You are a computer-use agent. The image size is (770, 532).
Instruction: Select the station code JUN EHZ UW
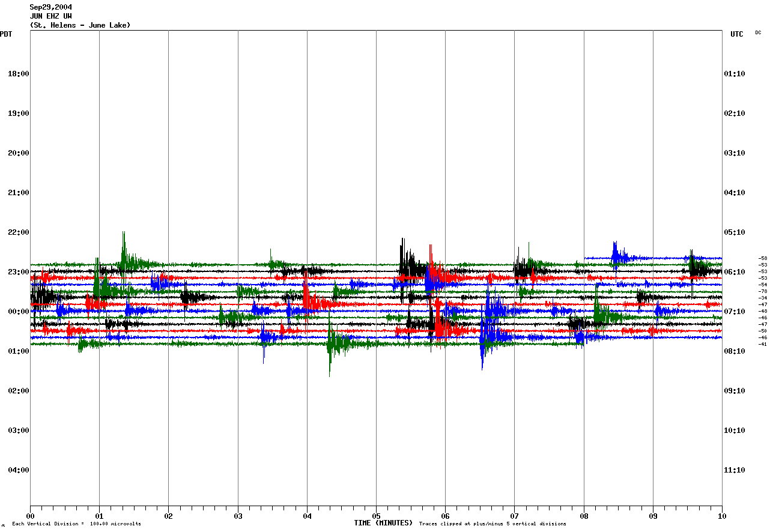point(51,16)
